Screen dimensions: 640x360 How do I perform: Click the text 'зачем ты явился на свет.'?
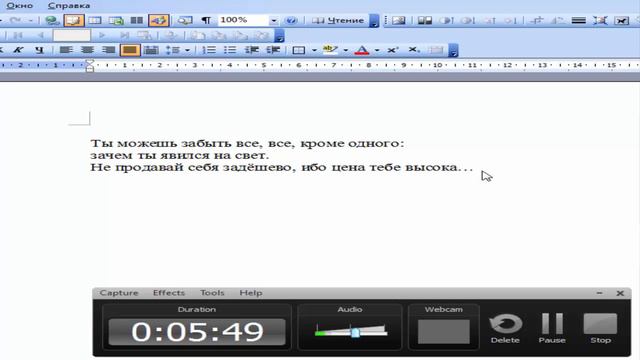(180, 156)
